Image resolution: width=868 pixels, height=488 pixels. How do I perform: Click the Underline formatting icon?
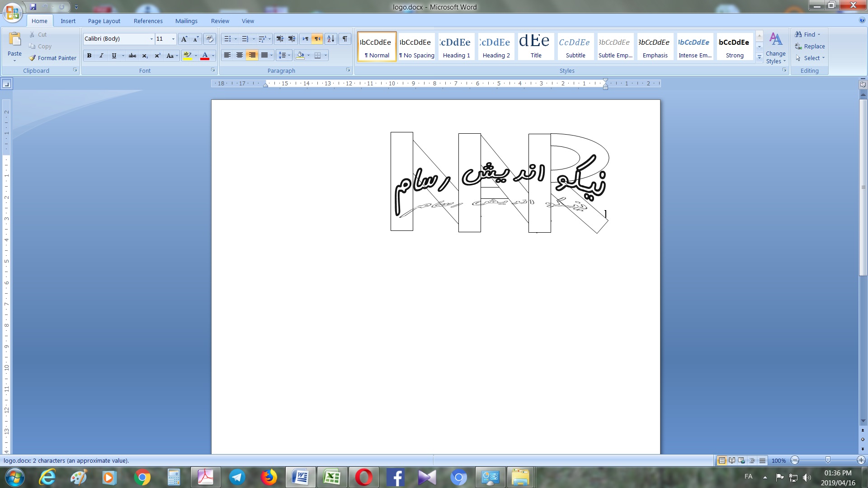click(x=113, y=56)
